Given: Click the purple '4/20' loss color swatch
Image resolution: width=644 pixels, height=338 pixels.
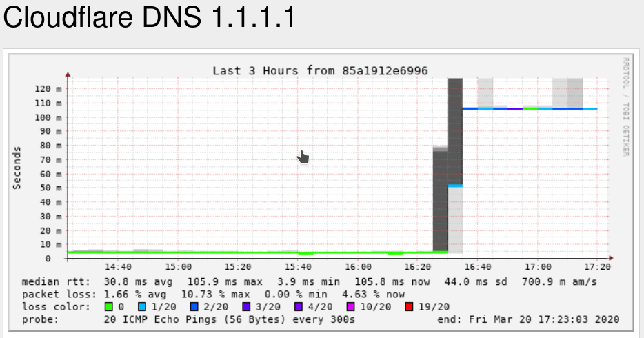Looking at the screenshot, I should 299,307.
